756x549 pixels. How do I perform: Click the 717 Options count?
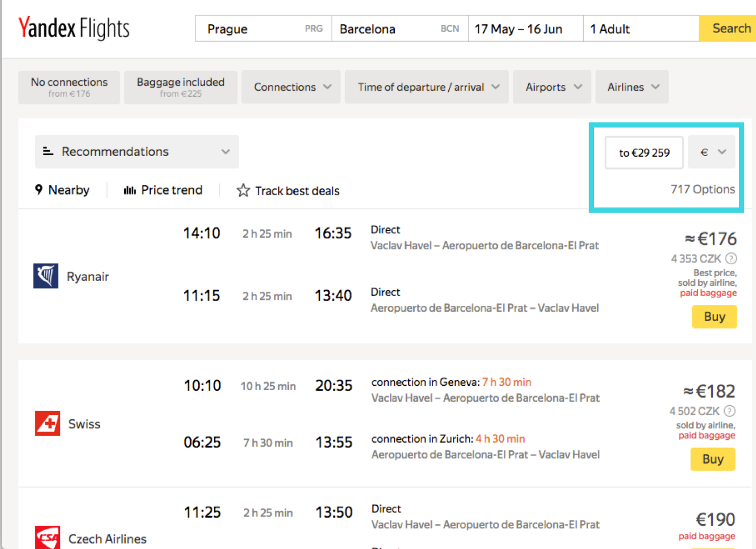click(703, 189)
